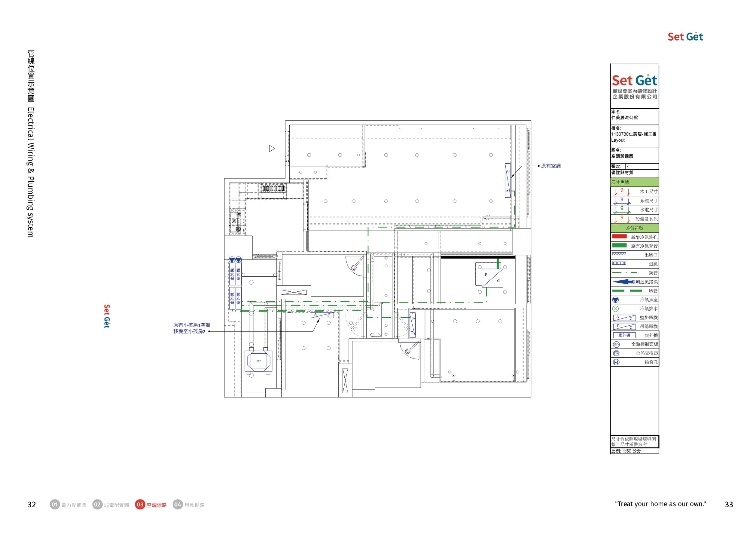Click the red 木工尺寸 dimension symbol in legend
Image resolution: width=756 pixels, height=538 pixels.
point(622,191)
